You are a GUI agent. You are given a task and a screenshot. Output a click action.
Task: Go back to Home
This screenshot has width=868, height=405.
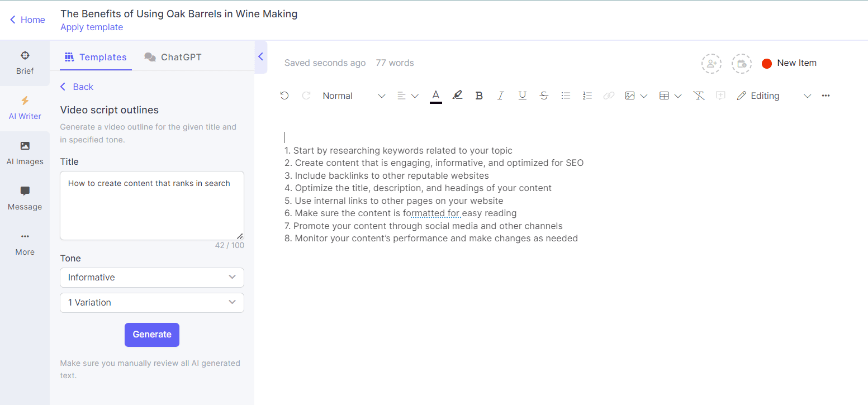tap(27, 20)
